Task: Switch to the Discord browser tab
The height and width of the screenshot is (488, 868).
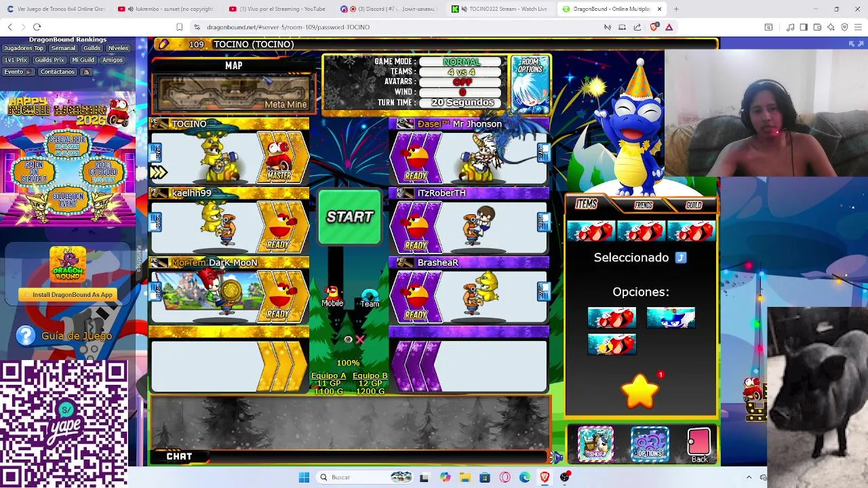Action: point(390,9)
